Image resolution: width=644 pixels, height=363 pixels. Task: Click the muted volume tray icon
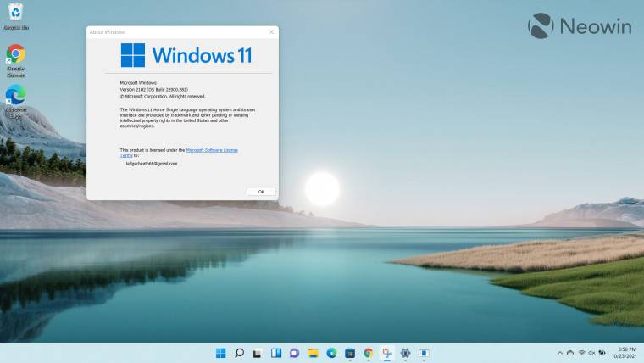click(x=591, y=353)
